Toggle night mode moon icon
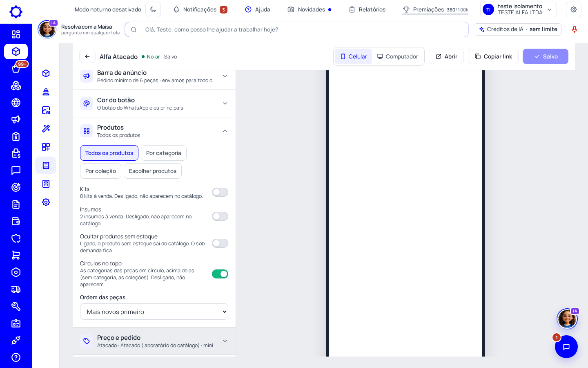The width and height of the screenshot is (588, 368). pyautogui.click(x=153, y=9)
